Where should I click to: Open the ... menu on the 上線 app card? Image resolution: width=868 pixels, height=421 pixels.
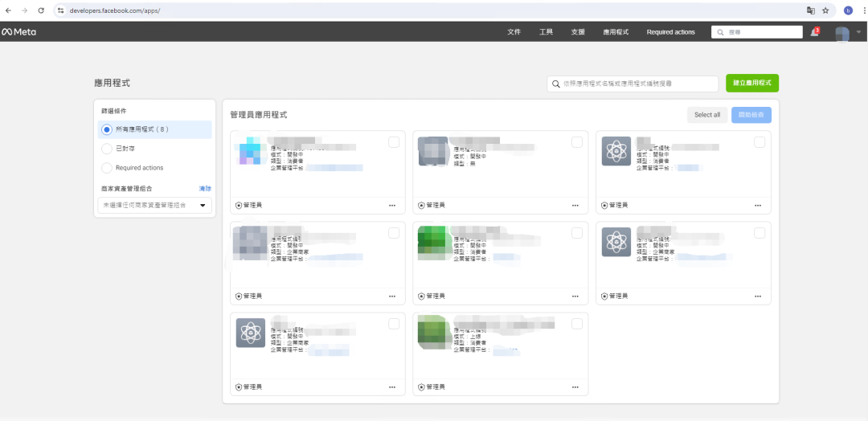pyautogui.click(x=575, y=387)
